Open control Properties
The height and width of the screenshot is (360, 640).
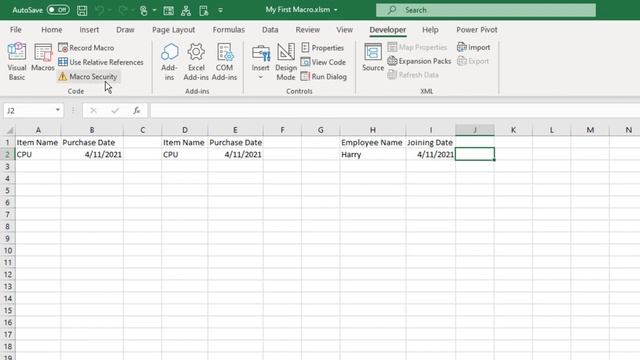(x=322, y=48)
